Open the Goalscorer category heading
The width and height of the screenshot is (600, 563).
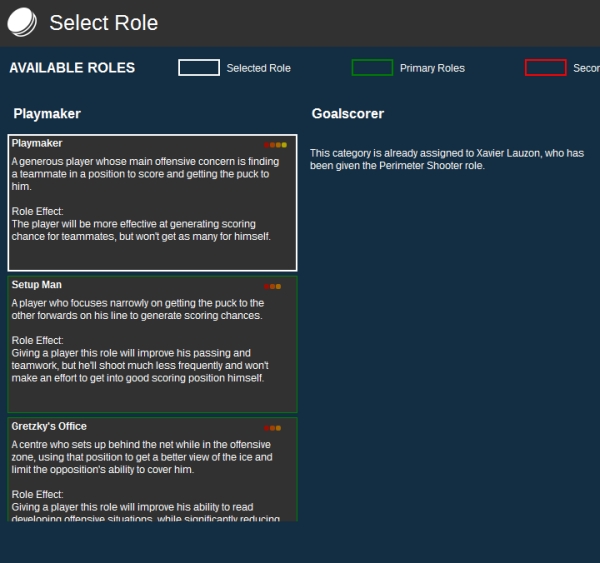pos(347,114)
